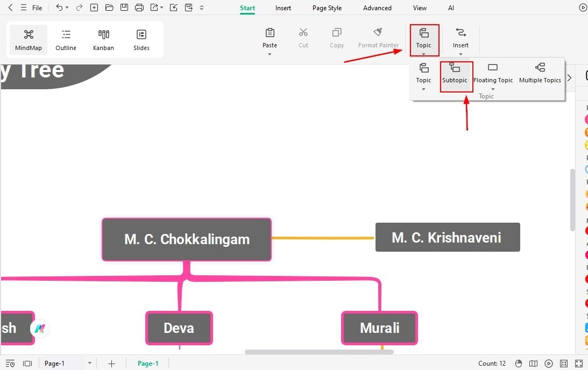The height and width of the screenshot is (370, 588).
Task: Insert a Floating Topic
Action: click(x=493, y=73)
